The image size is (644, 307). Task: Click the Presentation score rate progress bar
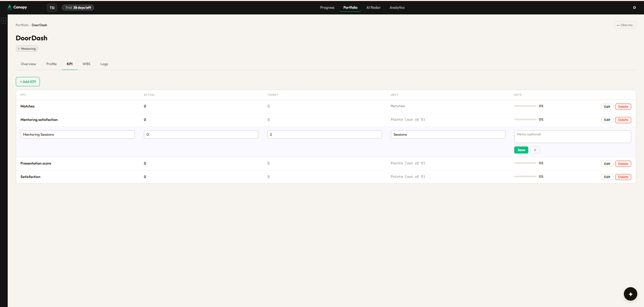525,163
